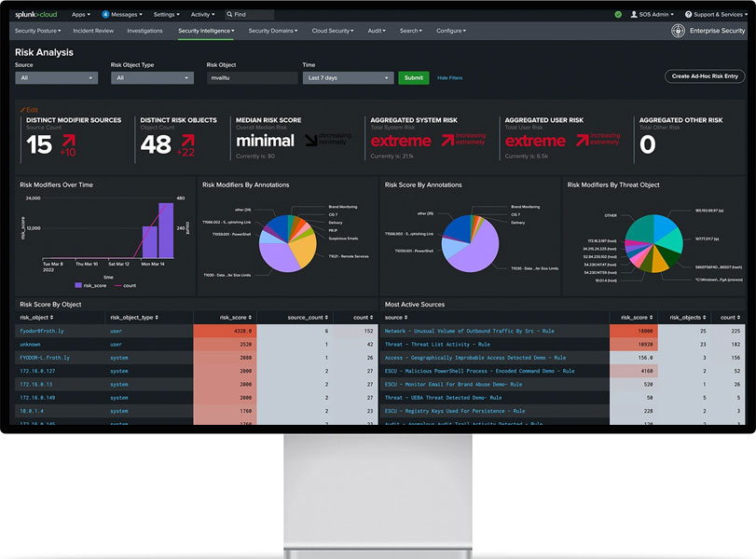Click the Hide Filters link
The image size is (756, 559).
tap(449, 78)
